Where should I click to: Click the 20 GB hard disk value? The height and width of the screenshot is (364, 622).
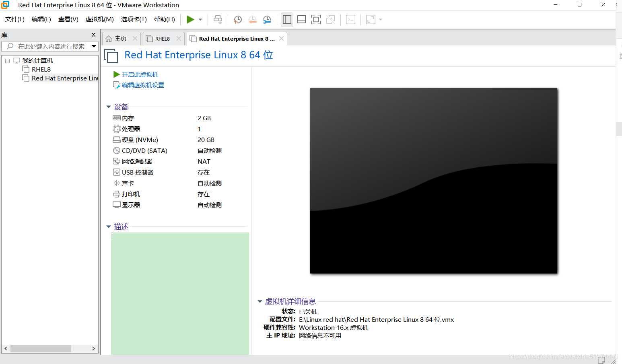pyautogui.click(x=206, y=140)
